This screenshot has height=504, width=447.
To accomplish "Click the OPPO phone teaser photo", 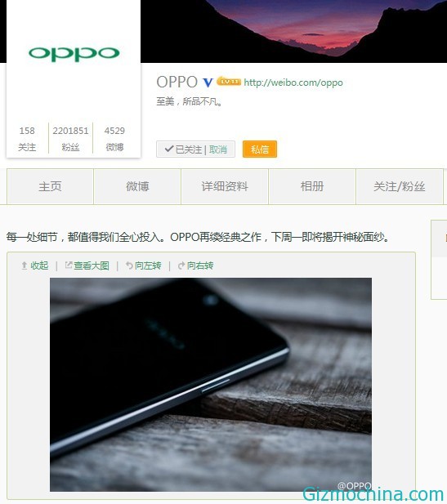I will click(x=211, y=385).
